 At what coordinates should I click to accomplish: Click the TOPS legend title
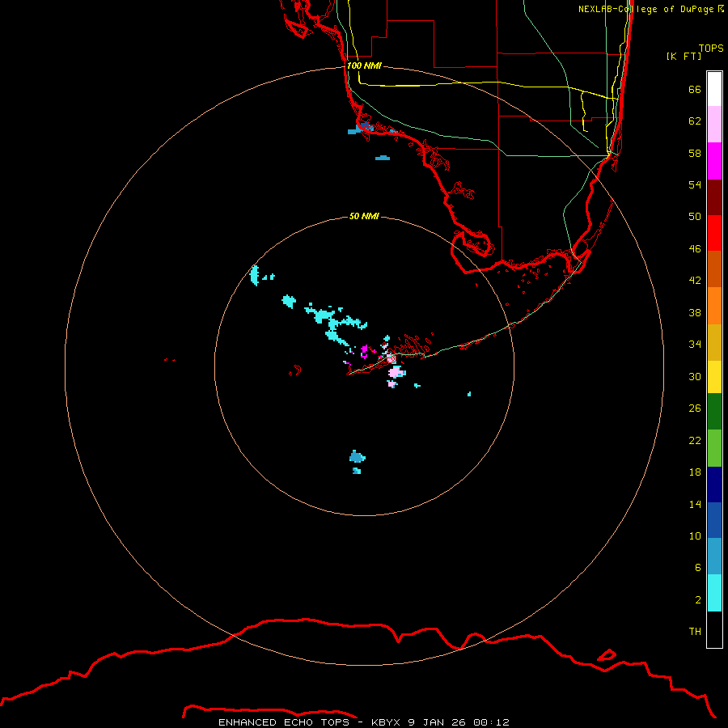pos(711,48)
